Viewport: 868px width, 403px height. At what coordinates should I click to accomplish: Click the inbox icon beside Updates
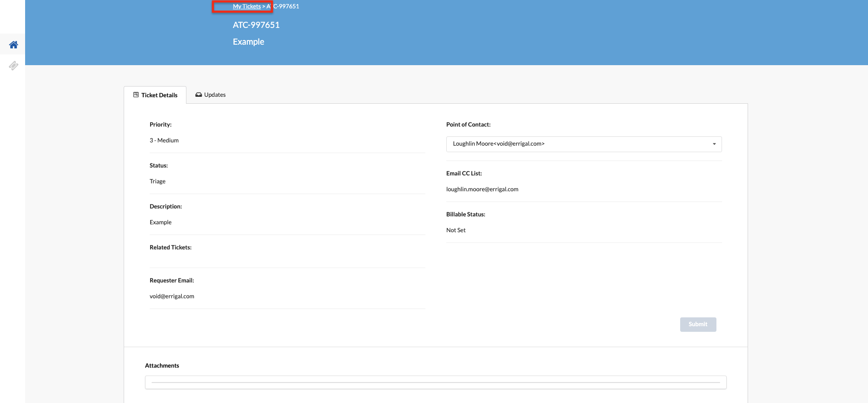coord(199,94)
